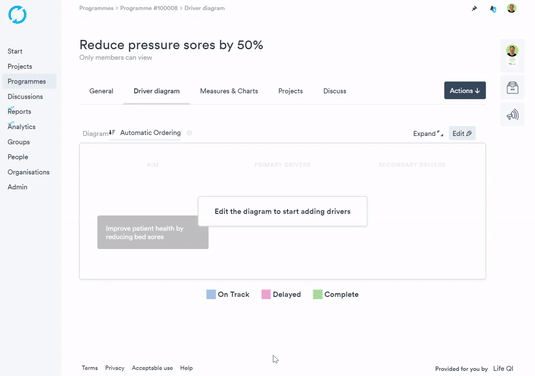Click the SECONDARY DRIVERS column header
535x376 pixels.
[412, 165]
